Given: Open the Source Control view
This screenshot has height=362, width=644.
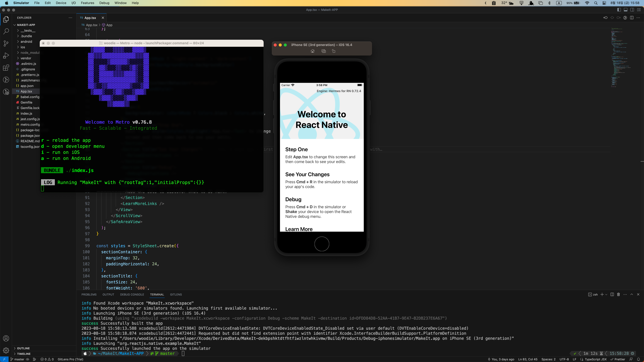Looking at the screenshot, I should coord(6,43).
